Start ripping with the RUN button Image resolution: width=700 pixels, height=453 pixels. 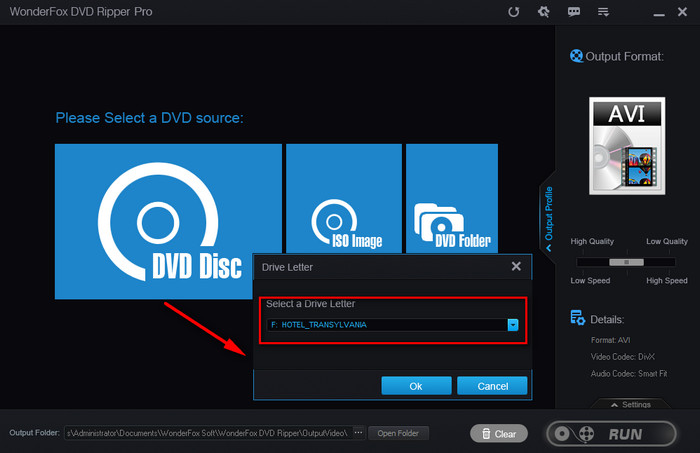click(x=611, y=433)
